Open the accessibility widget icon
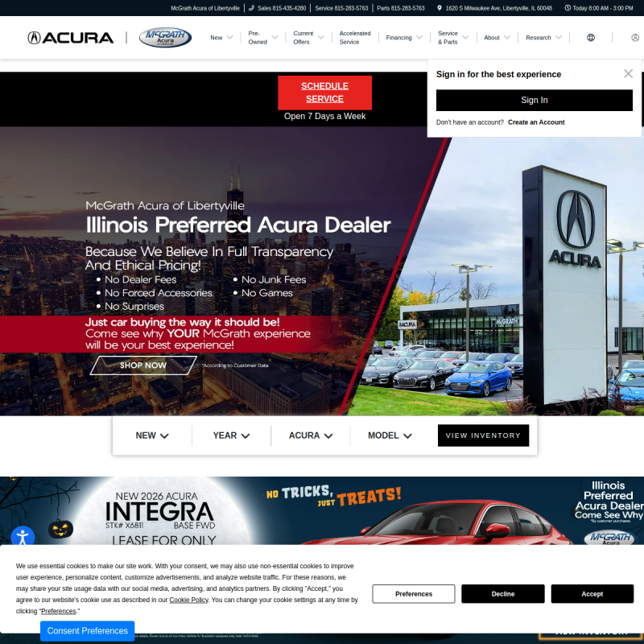 pyautogui.click(x=23, y=537)
